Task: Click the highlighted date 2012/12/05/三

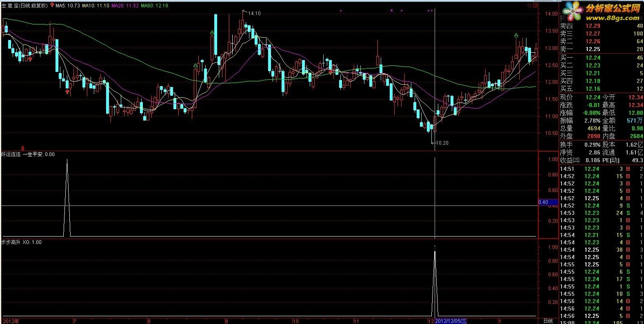Action: [451, 321]
